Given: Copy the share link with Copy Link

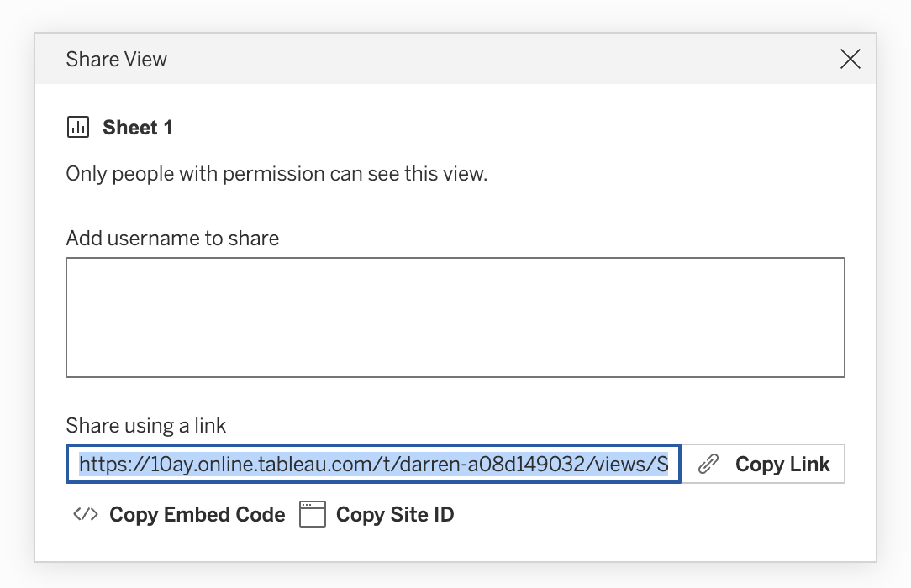Looking at the screenshot, I should (x=763, y=464).
